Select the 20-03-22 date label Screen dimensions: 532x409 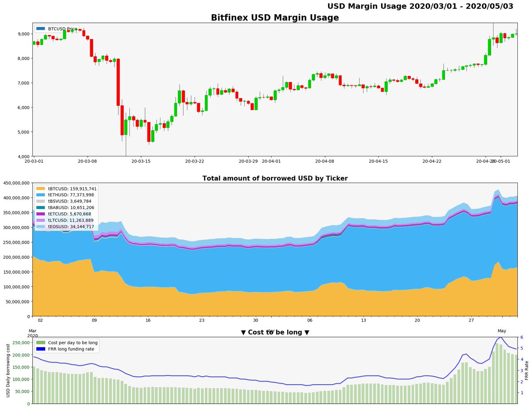[x=194, y=162]
